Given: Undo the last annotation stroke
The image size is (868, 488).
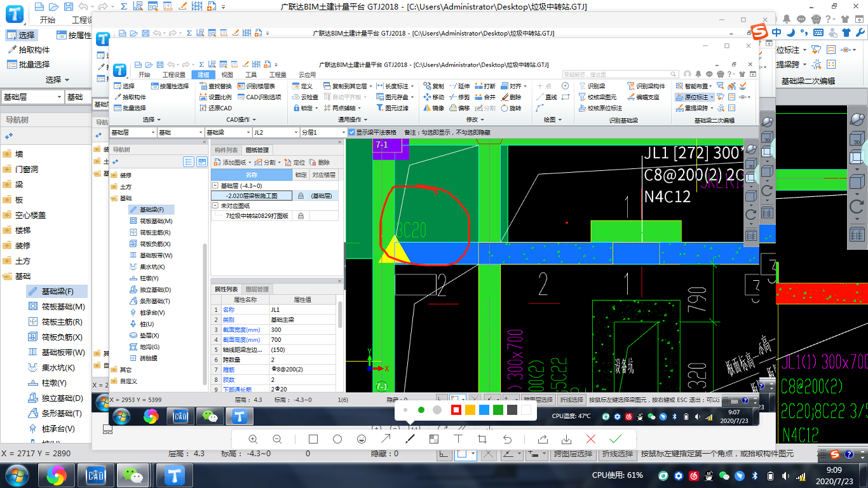Looking at the screenshot, I should click(507, 439).
